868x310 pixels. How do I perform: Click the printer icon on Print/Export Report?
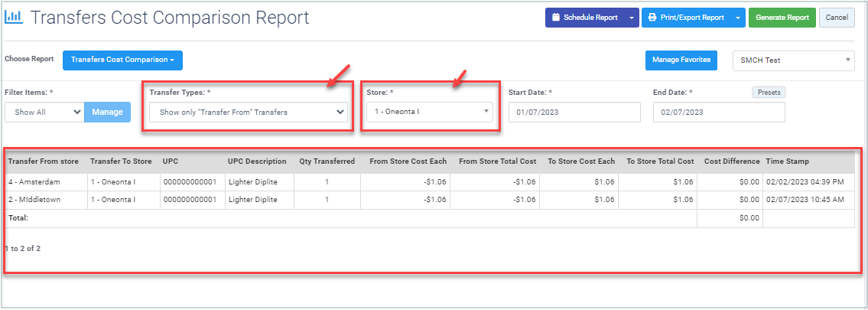(x=652, y=18)
